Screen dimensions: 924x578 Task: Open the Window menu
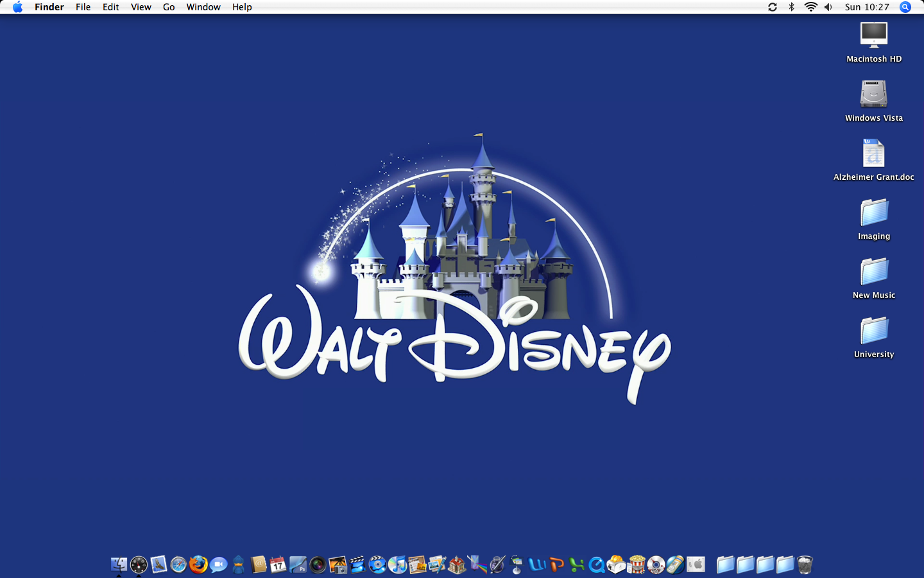[x=203, y=7]
